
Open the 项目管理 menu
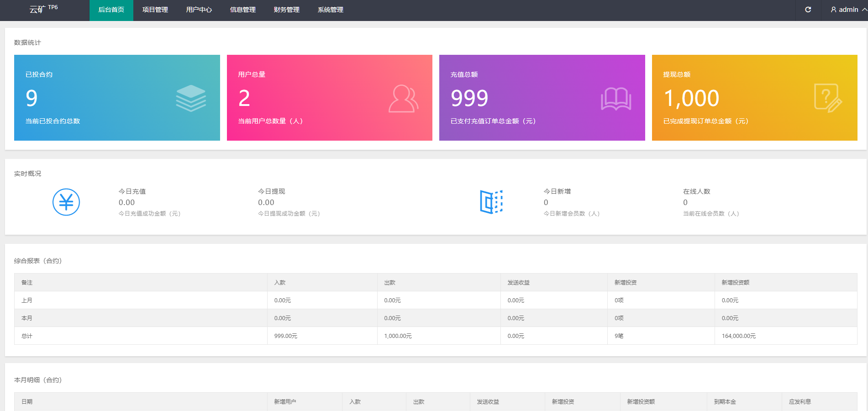(155, 10)
